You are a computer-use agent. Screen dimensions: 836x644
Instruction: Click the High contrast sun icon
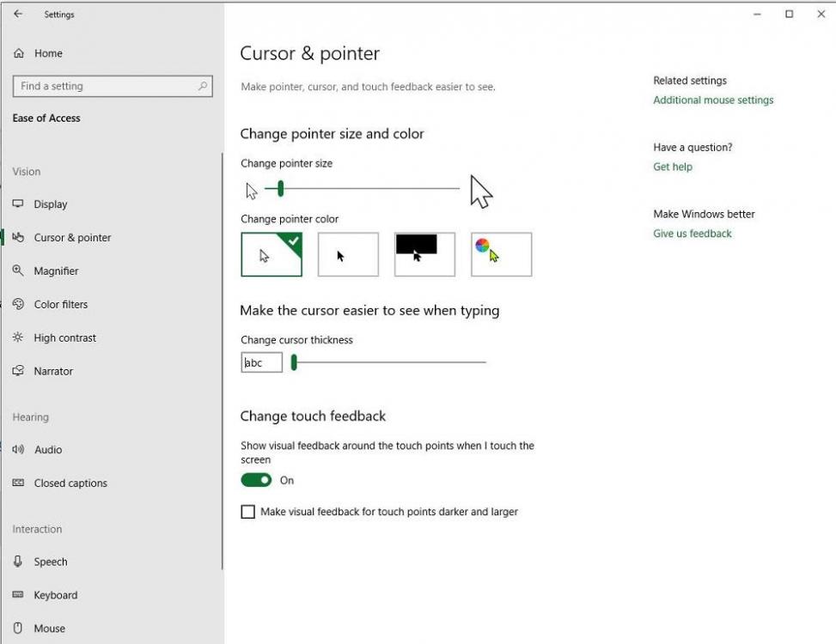18,338
